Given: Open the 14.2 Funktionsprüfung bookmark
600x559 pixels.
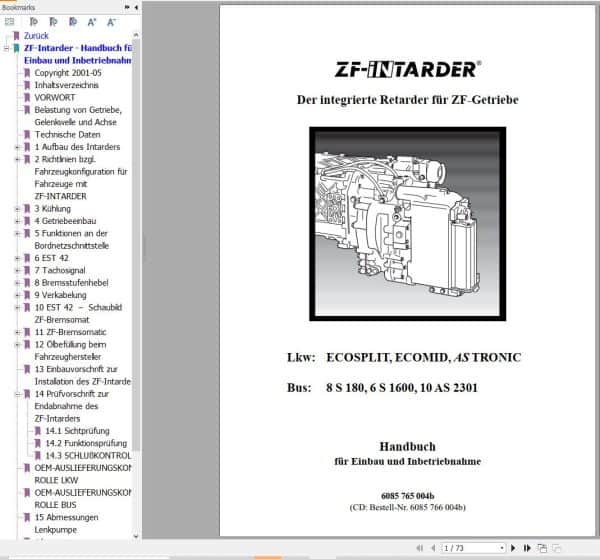Looking at the screenshot, I should (86, 443).
